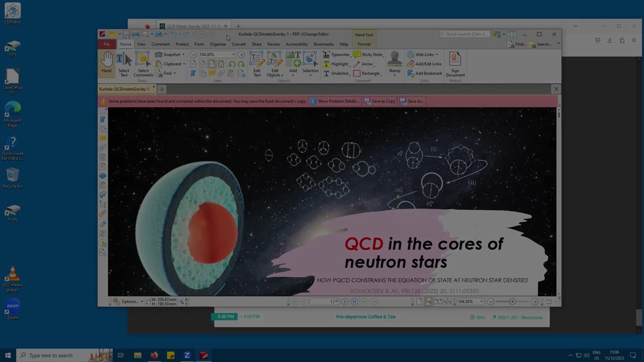Screen dimensions: 644x362
Task: Go to last page in status bar
Action: point(354,302)
